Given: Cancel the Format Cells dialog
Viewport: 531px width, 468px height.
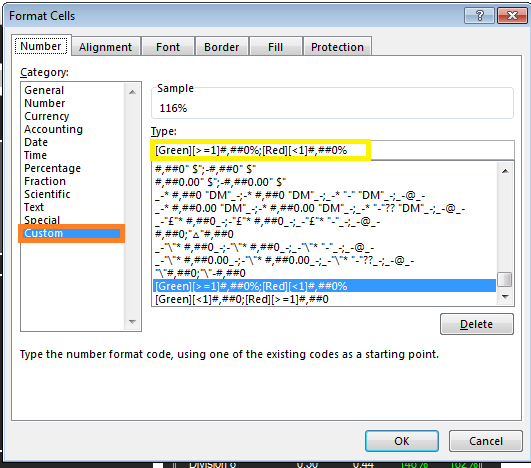Looking at the screenshot, I should [486, 441].
